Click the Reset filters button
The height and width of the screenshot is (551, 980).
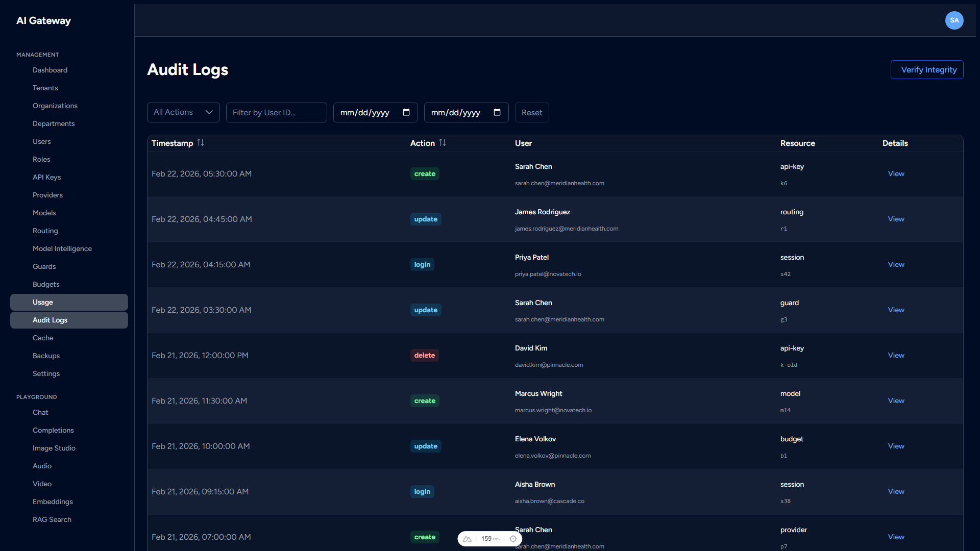coord(532,112)
